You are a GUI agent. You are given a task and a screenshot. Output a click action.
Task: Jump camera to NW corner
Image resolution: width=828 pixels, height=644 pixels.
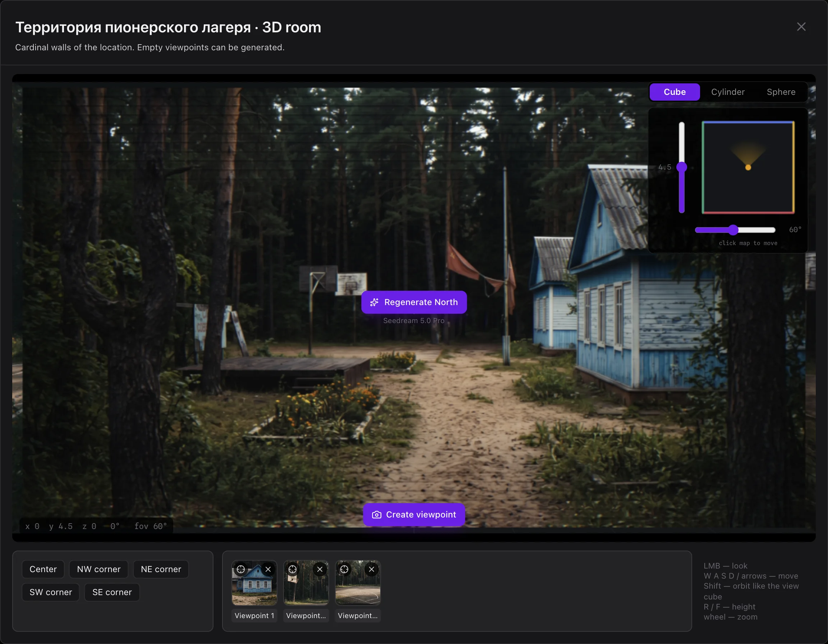[x=98, y=569]
